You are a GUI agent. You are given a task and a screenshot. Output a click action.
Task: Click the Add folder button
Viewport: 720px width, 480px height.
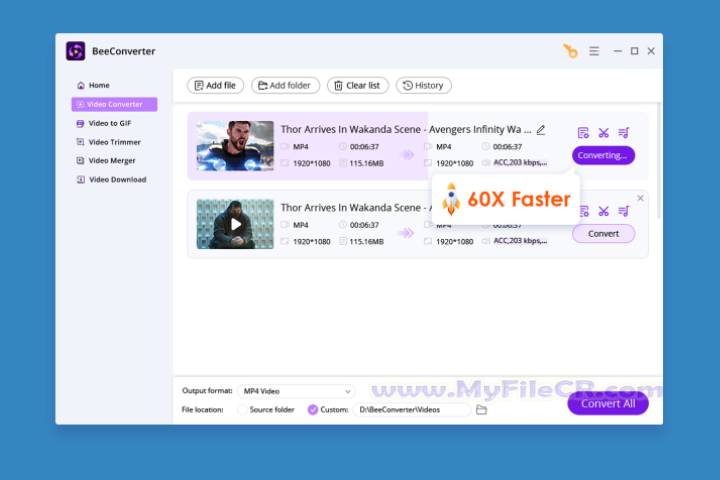click(285, 85)
